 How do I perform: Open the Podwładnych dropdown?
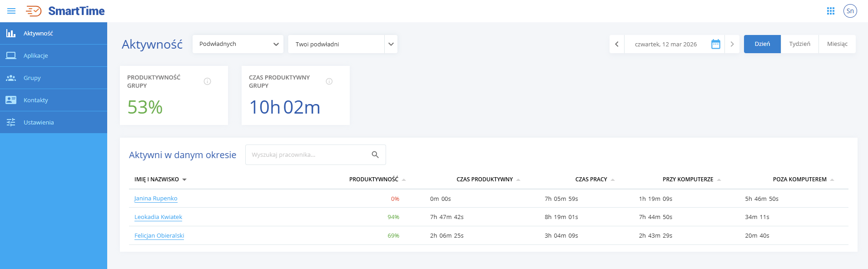tap(238, 44)
